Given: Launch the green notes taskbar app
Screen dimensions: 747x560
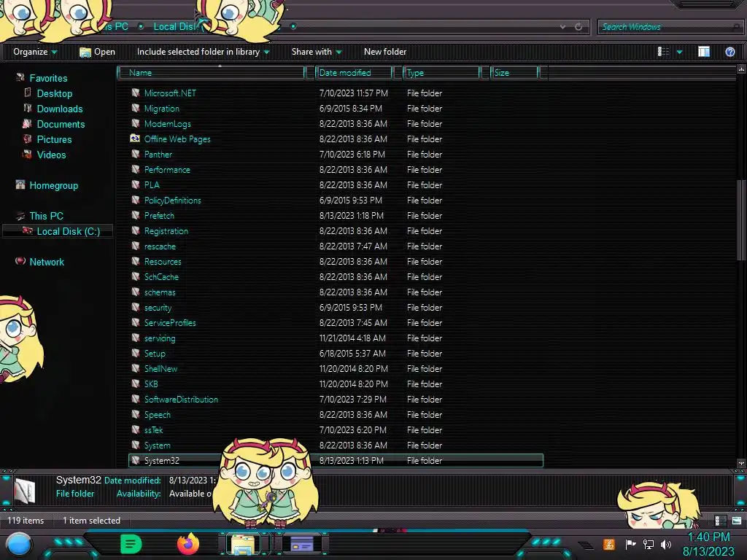Looking at the screenshot, I should (131, 544).
